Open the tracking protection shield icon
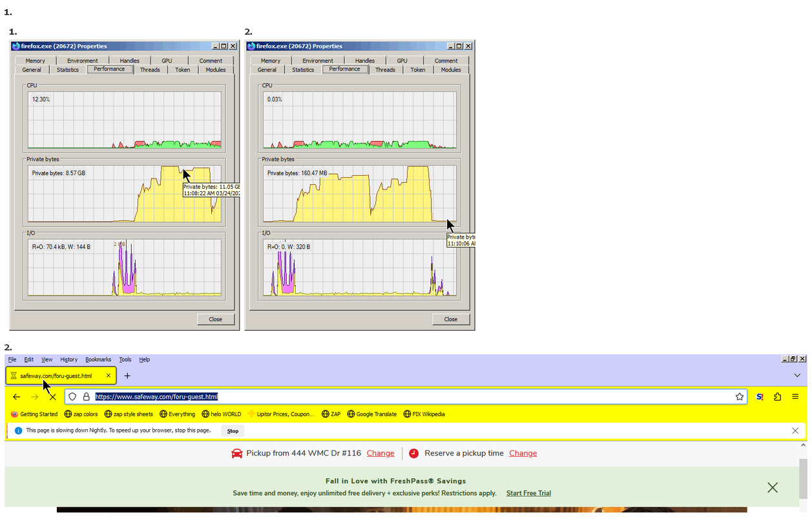812x517 pixels. (73, 397)
